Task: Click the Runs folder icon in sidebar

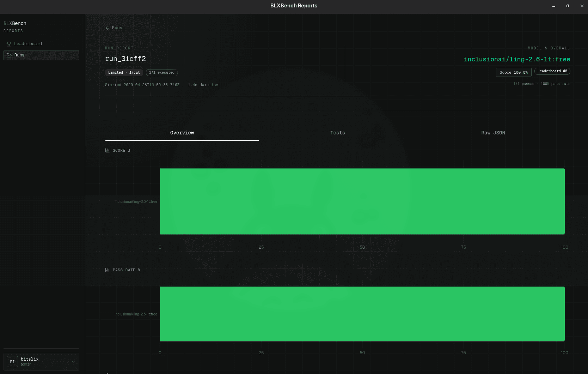Action: (9, 55)
